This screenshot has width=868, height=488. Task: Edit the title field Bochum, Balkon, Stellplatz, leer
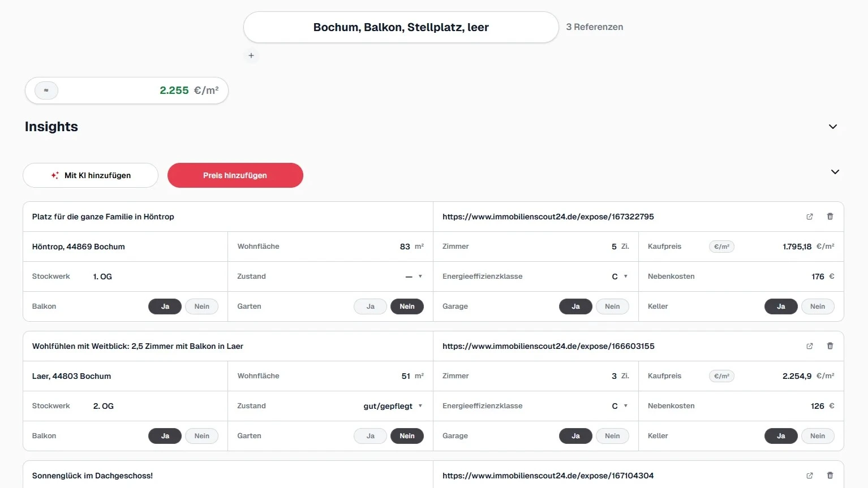pos(401,27)
